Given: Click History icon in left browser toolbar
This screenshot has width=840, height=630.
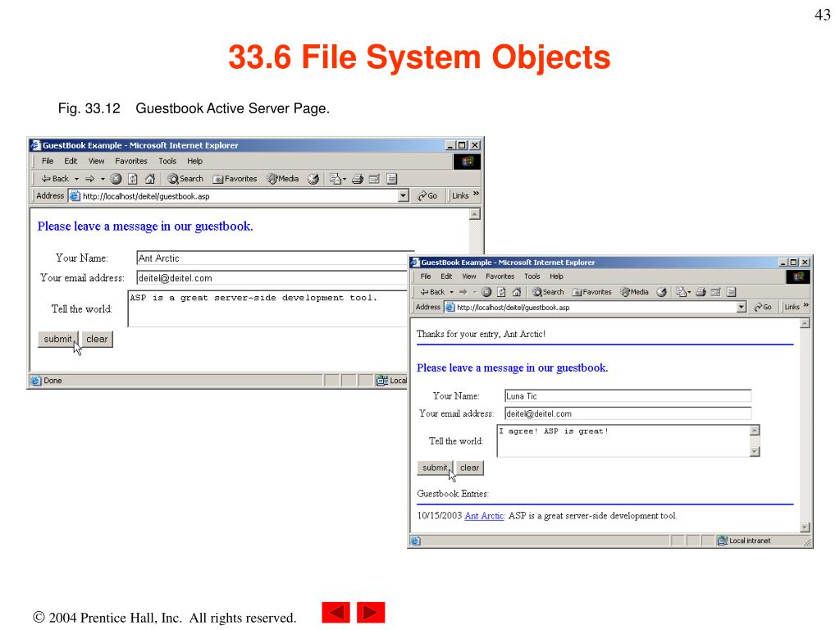Looking at the screenshot, I should [x=313, y=179].
